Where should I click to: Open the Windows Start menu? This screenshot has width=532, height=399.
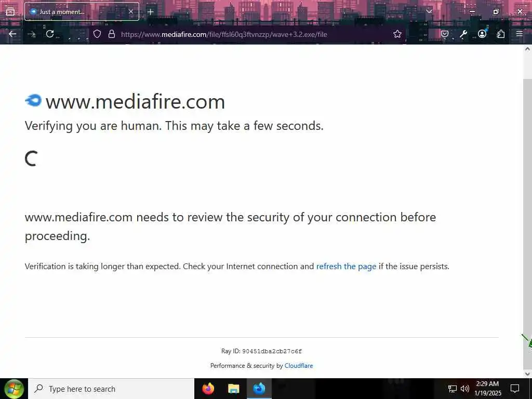click(14, 389)
